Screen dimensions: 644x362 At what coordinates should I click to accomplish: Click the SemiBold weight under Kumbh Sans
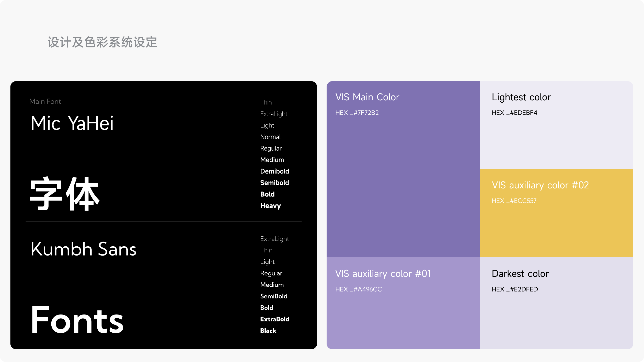coord(274,296)
